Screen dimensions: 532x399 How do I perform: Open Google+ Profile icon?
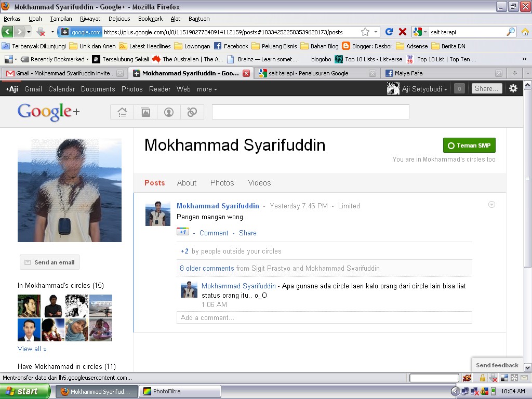(x=169, y=112)
